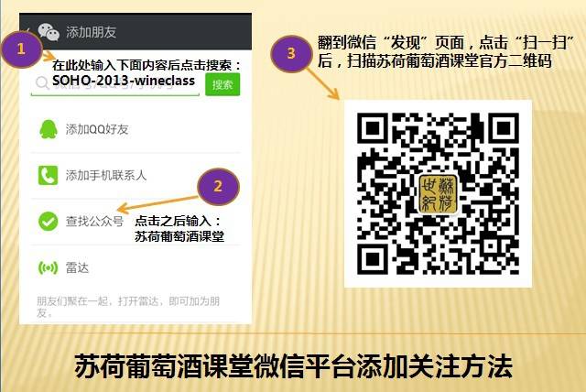Click the slide title 苏荷葡萄酒课堂微信平台添加关注方法
586x392 pixels.
(x=293, y=366)
